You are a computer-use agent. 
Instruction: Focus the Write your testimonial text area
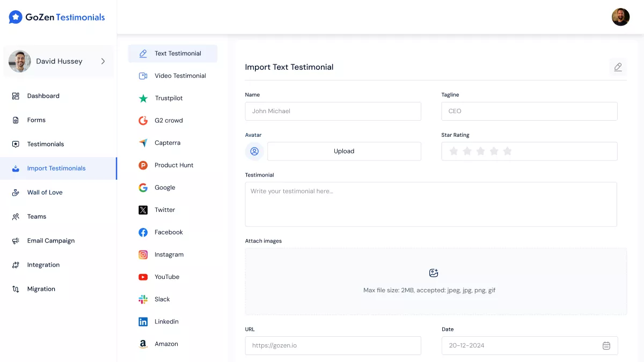pos(430,204)
